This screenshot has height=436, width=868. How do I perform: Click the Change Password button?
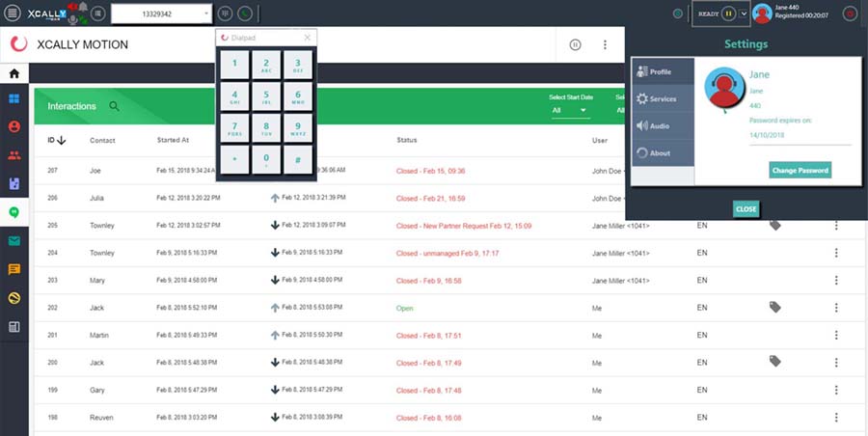(x=800, y=170)
